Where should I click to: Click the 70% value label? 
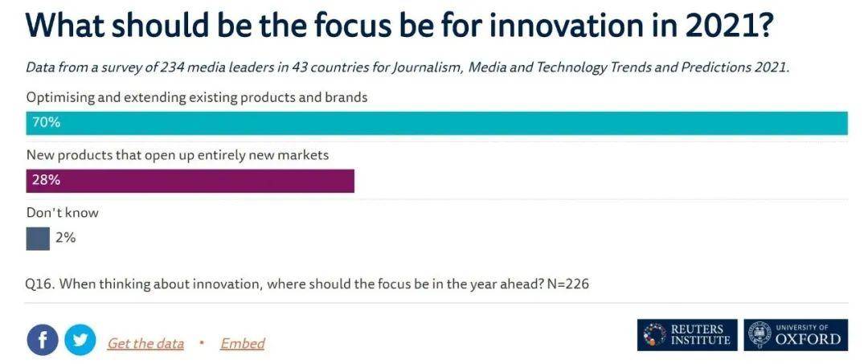click(46, 123)
